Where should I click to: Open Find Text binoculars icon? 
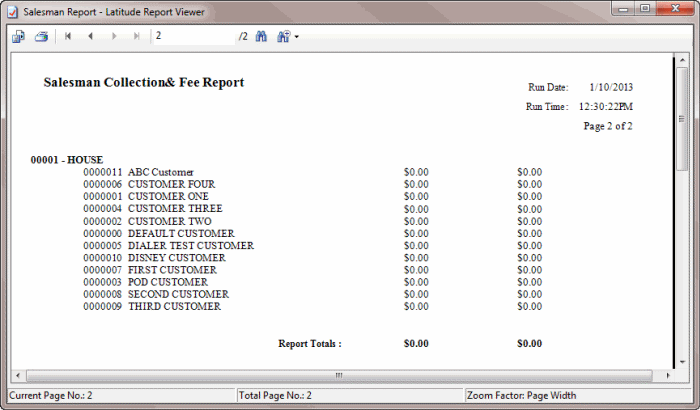pyautogui.click(x=262, y=36)
